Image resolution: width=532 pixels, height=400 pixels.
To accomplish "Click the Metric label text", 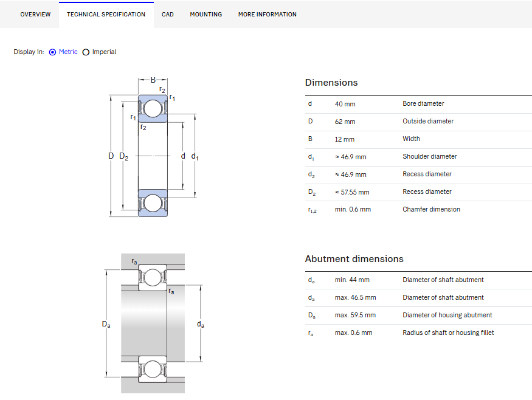I will [68, 52].
